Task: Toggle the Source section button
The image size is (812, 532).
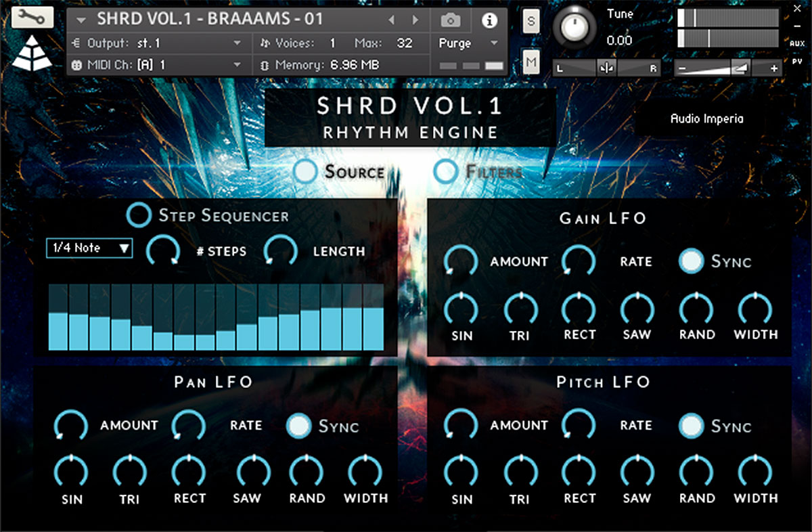Action: (x=306, y=171)
